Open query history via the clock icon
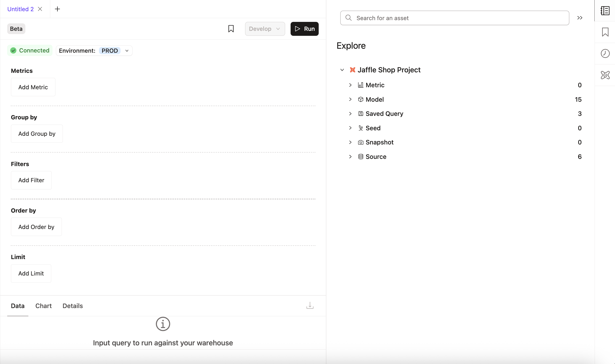The width and height of the screenshot is (615, 364). click(x=605, y=53)
